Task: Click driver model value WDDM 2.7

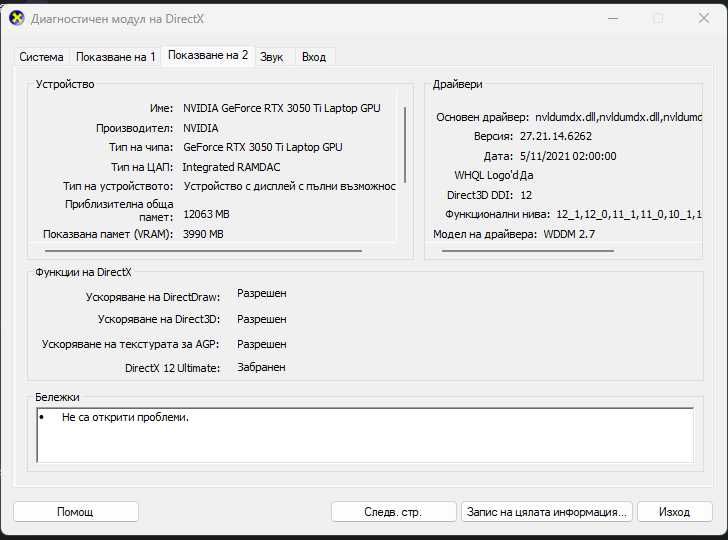Action: pyautogui.click(x=569, y=234)
